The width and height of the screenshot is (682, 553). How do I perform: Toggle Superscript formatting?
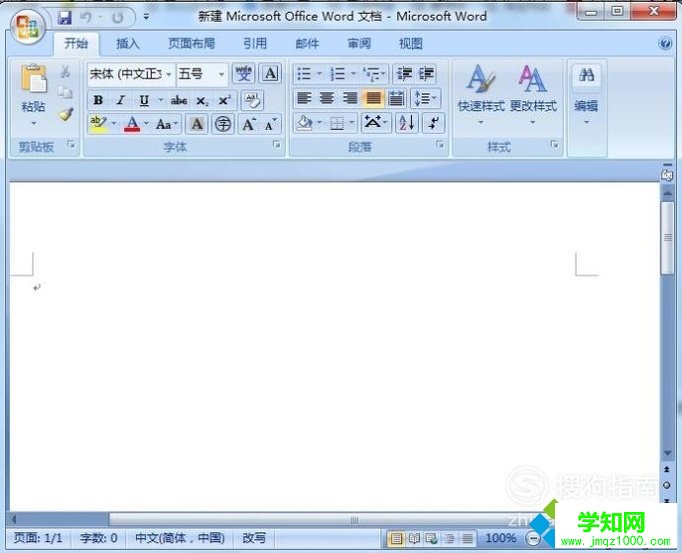[x=224, y=101]
